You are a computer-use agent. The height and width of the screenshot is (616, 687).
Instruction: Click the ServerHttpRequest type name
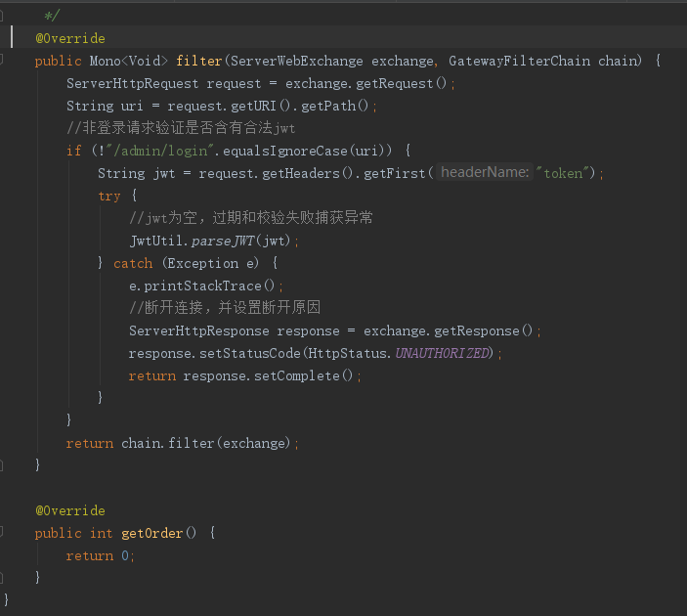132,83
